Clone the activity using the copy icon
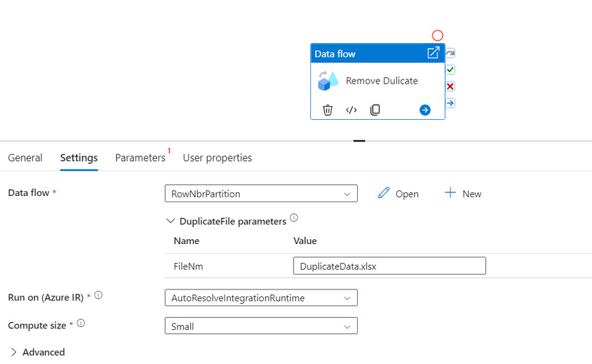Screen dimensions: 592x364 [375, 109]
